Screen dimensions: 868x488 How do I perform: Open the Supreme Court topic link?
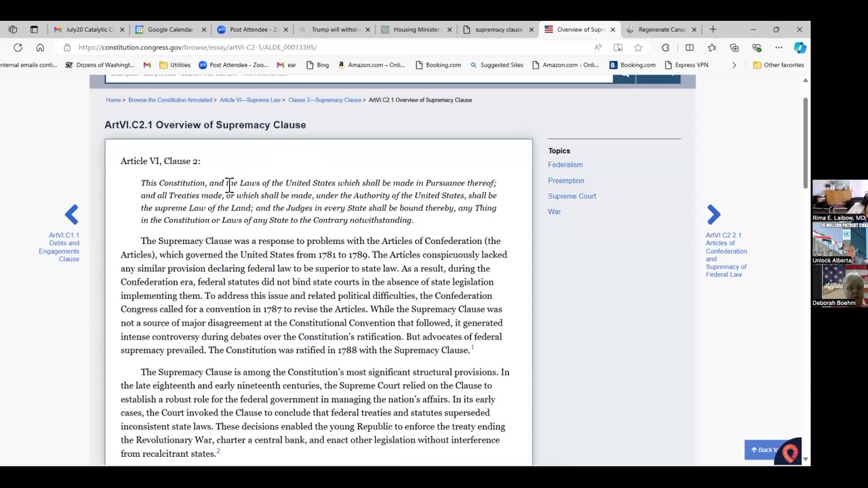572,196
